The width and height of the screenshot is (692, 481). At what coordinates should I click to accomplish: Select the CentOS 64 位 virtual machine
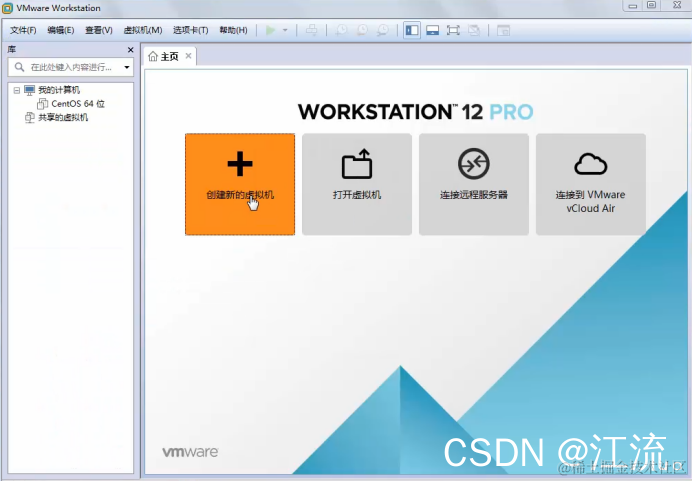pyautogui.click(x=78, y=104)
